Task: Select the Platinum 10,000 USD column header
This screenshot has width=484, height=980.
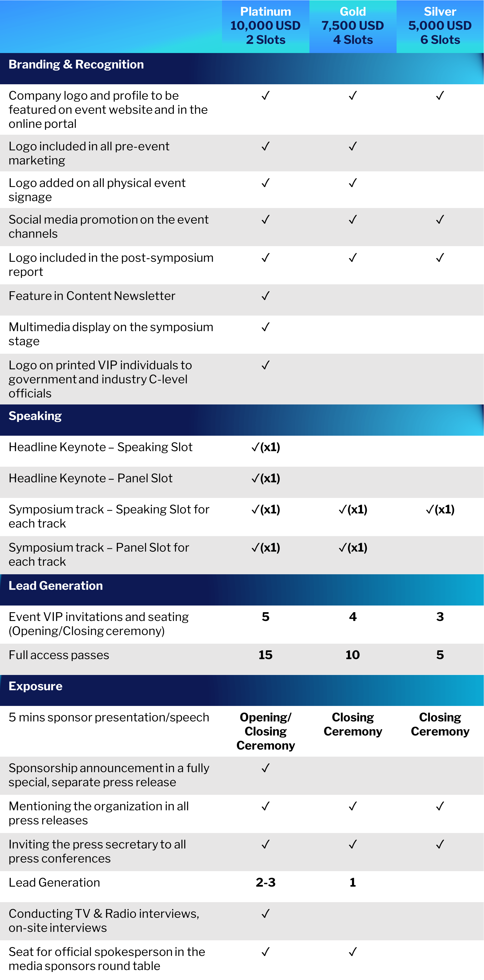Action: click(x=265, y=26)
